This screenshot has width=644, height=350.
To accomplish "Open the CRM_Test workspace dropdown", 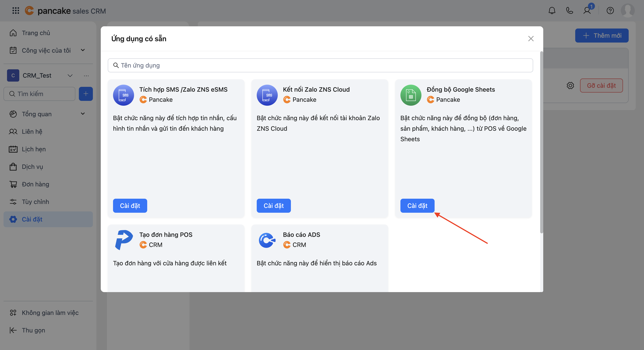I will click(70, 76).
